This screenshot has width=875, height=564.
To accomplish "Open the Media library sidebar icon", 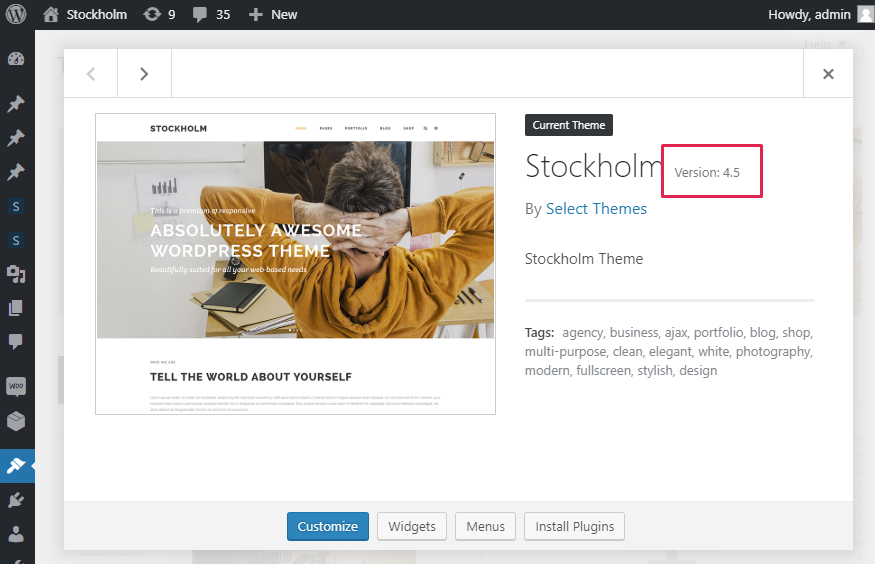I will [x=16, y=274].
